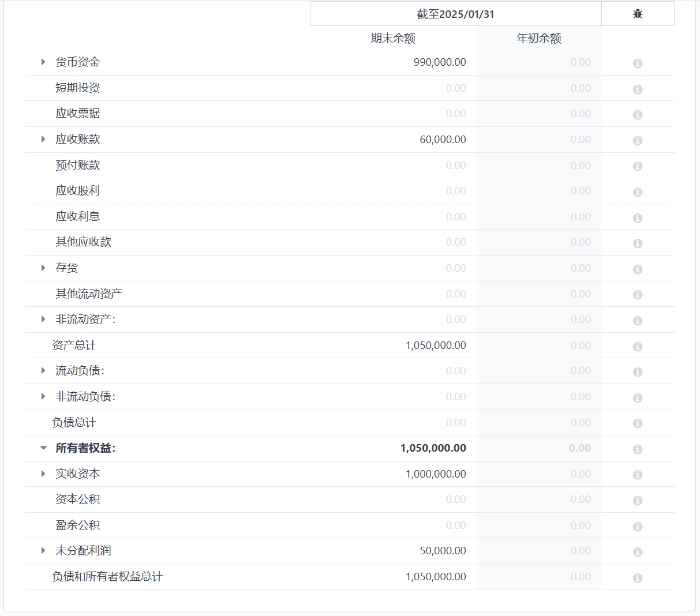Expand the 未分配利润 row
Image resolution: width=700 pixels, height=616 pixels.
point(43,551)
